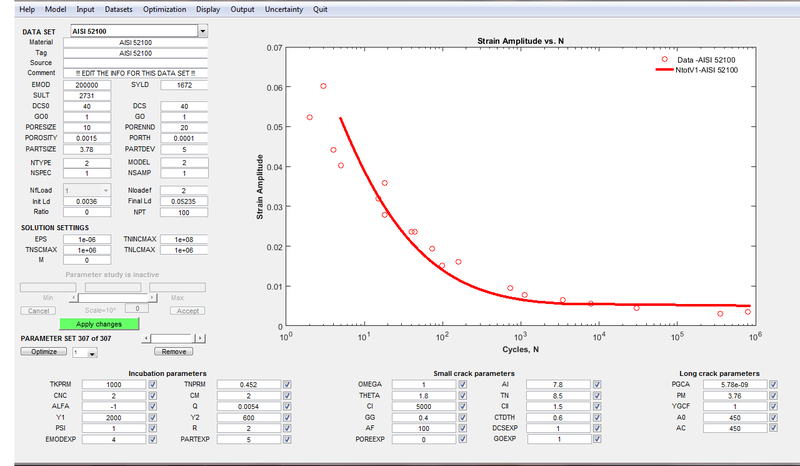Open the Model menu
This screenshot has width=800, height=466.
[x=55, y=8]
